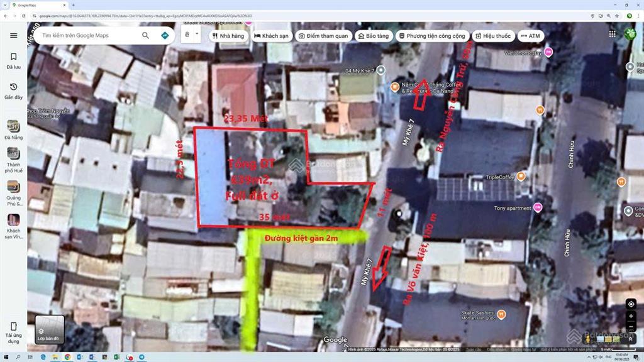This screenshot has width=644, height=362.
Task: Click the show my location button
Action: pos(631,304)
